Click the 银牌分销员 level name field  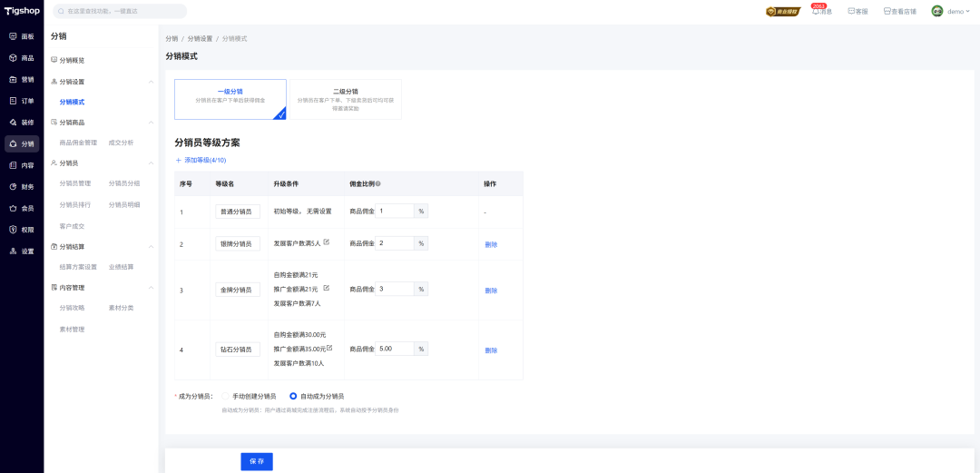tap(238, 244)
